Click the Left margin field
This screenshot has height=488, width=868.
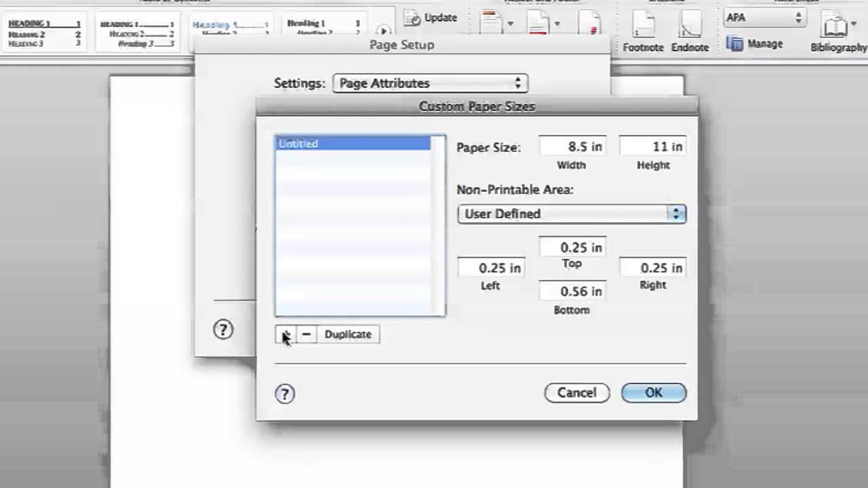(491, 268)
